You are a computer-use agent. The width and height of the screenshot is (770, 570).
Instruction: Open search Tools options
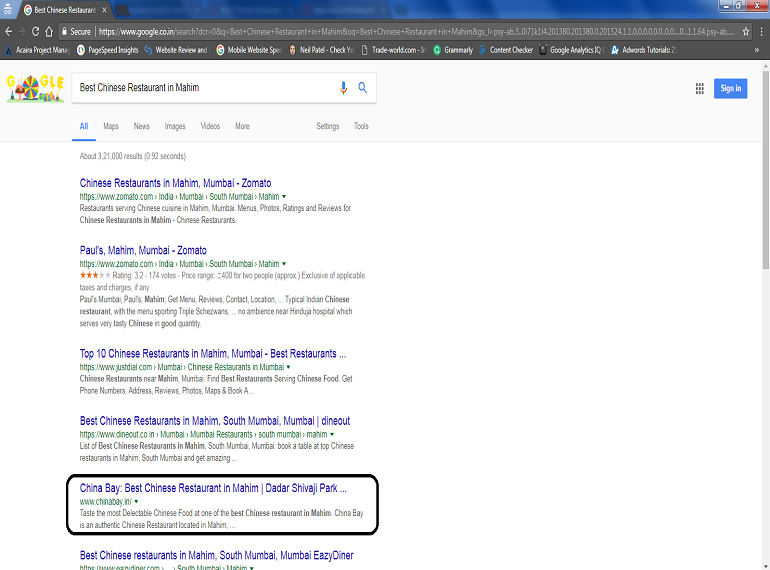pyautogui.click(x=361, y=126)
